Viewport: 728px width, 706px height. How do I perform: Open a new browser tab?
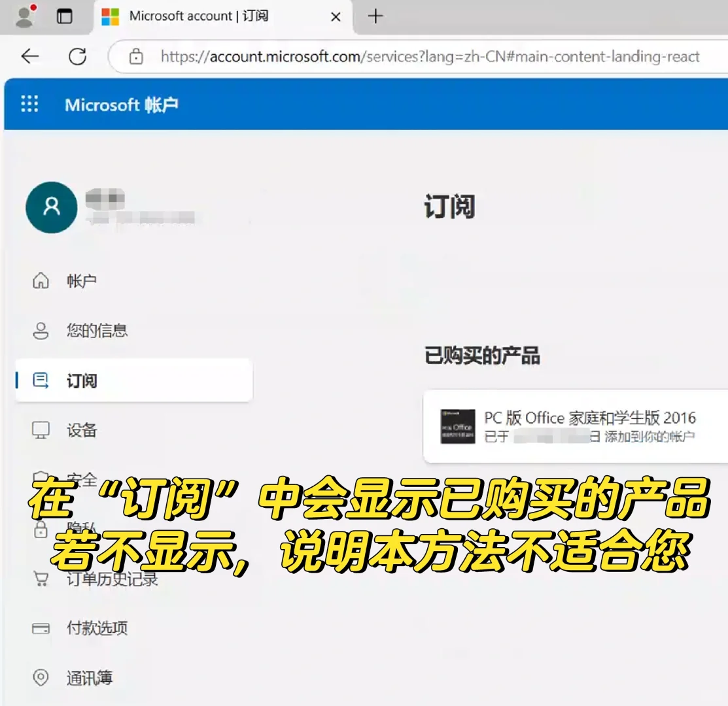(375, 16)
